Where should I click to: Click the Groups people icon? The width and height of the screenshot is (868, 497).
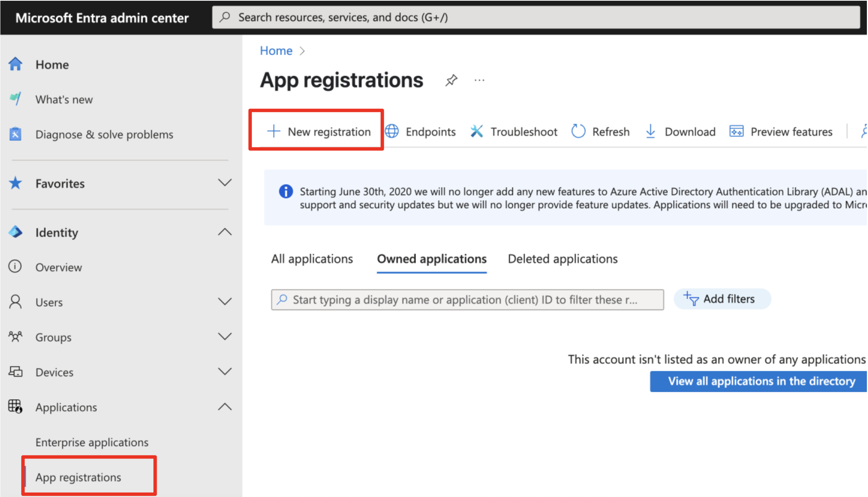(x=15, y=336)
